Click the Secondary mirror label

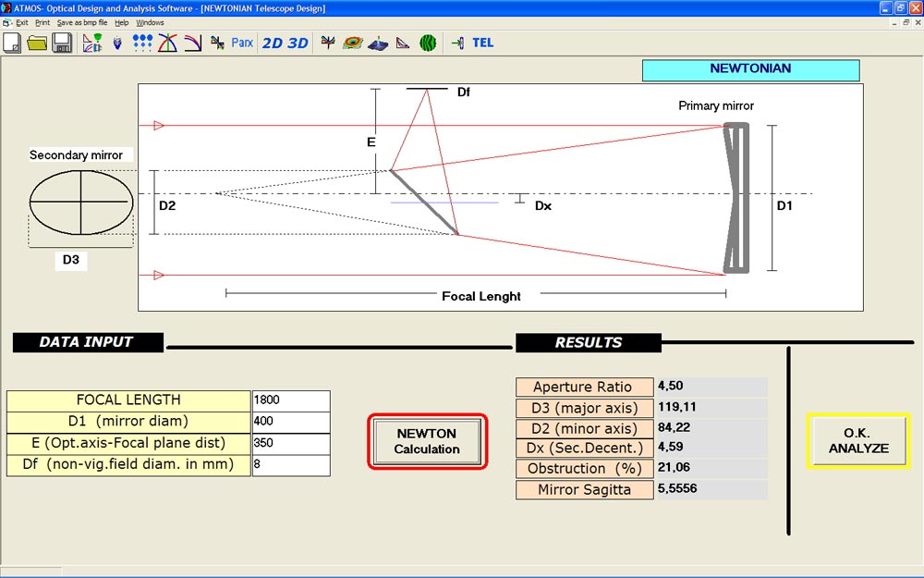coord(76,155)
